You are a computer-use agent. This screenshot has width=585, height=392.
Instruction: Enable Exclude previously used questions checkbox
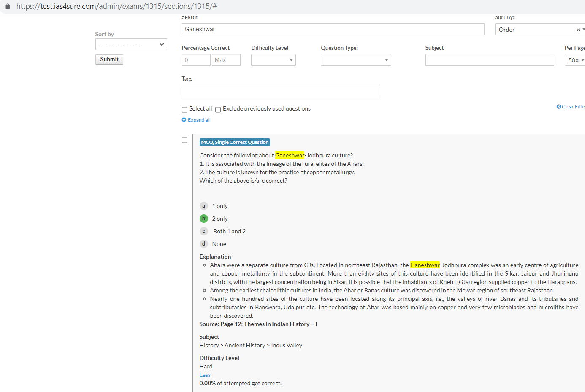pyautogui.click(x=218, y=110)
